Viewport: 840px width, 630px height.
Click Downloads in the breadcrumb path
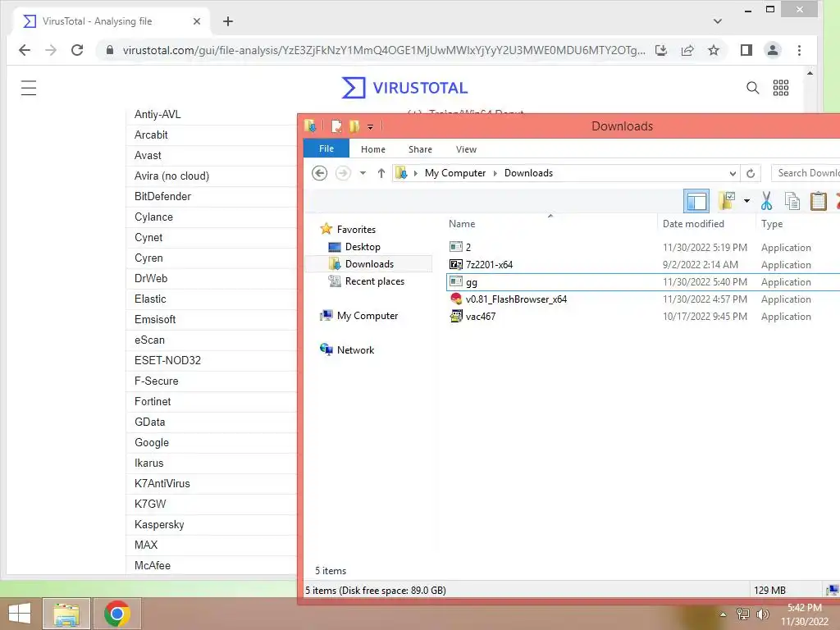(528, 173)
